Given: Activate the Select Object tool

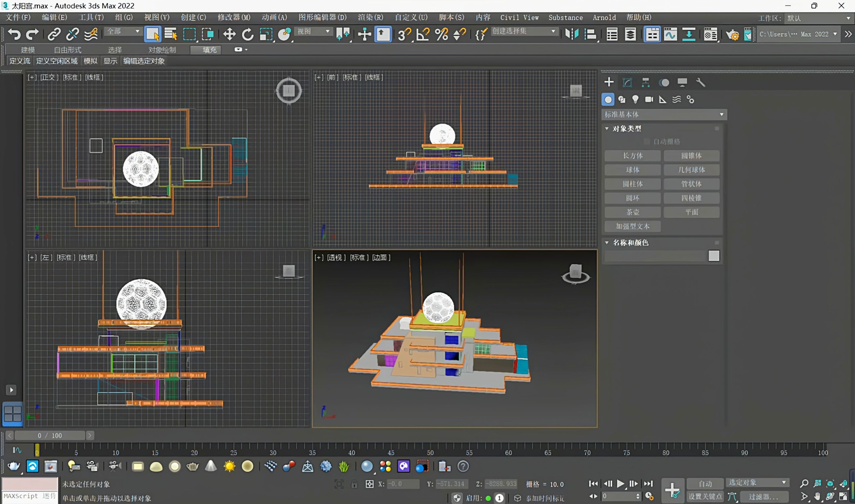Looking at the screenshot, I should [x=153, y=34].
